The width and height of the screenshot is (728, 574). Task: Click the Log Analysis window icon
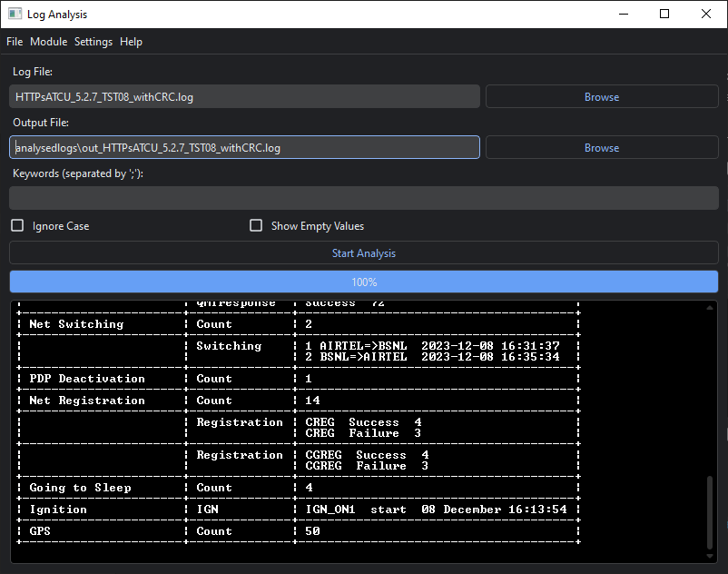click(15, 14)
